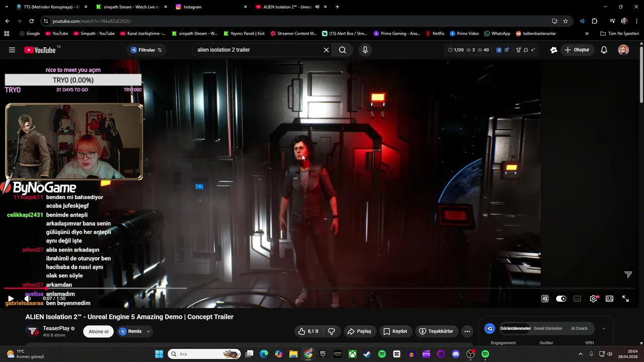Open a new browser tab
The width and height of the screenshot is (644, 362).
pos(337,7)
